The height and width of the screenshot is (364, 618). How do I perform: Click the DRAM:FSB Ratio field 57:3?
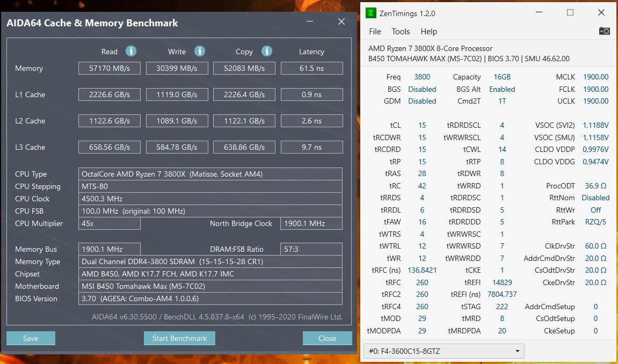(x=311, y=249)
